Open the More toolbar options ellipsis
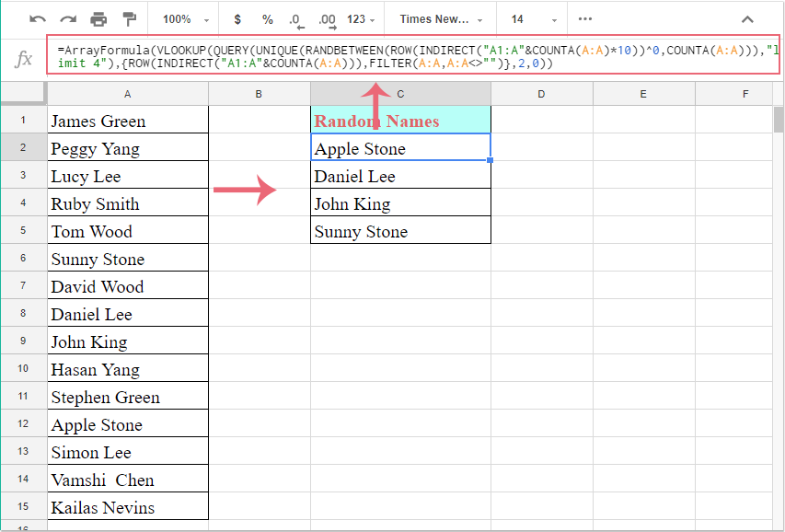 (x=585, y=18)
